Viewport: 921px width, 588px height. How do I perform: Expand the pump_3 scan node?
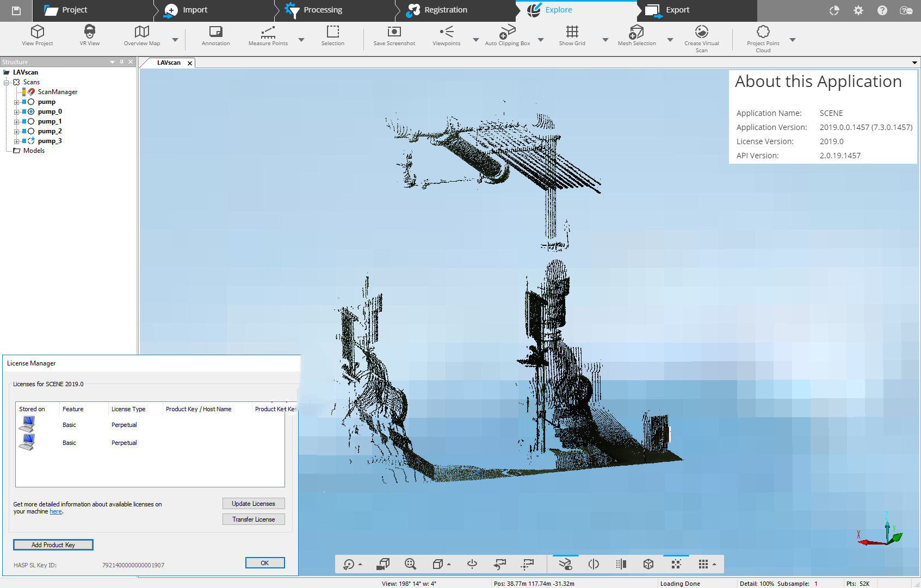click(16, 141)
